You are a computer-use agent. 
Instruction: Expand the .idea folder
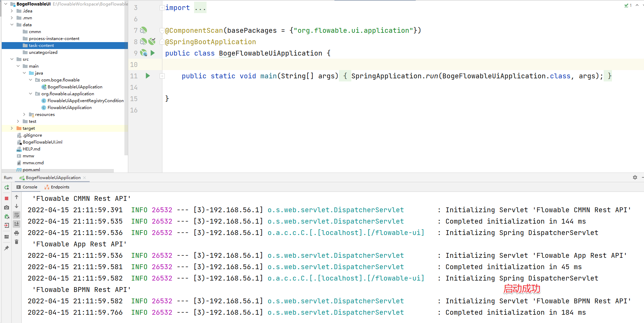click(x=12, y=11)
